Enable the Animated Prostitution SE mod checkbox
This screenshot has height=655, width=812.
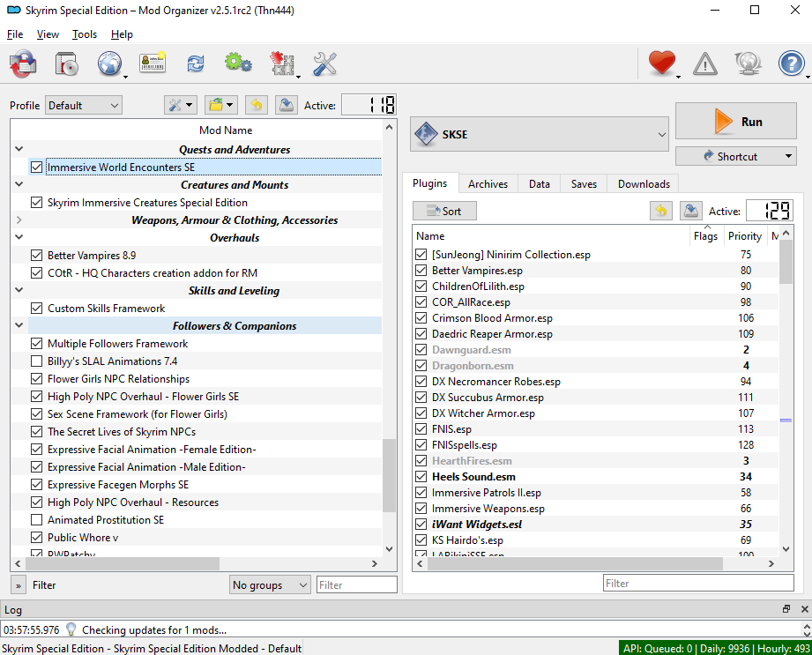36,520
